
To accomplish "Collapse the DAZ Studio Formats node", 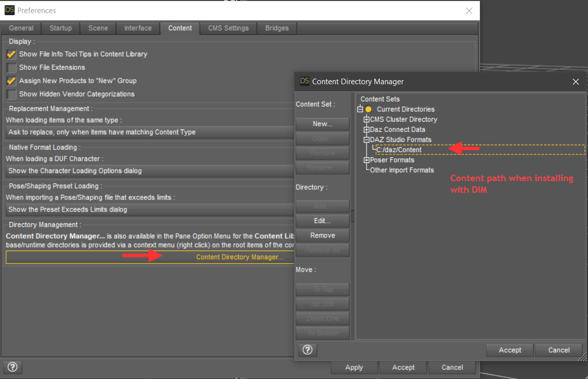I will [367, 140].
